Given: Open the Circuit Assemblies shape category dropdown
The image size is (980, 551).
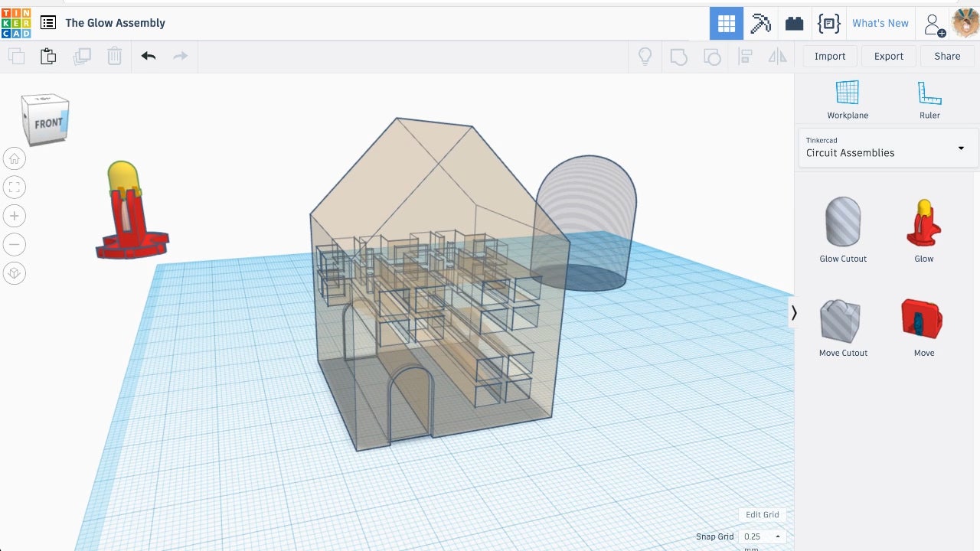Looking at the screenshot, I should pos(888,147).
